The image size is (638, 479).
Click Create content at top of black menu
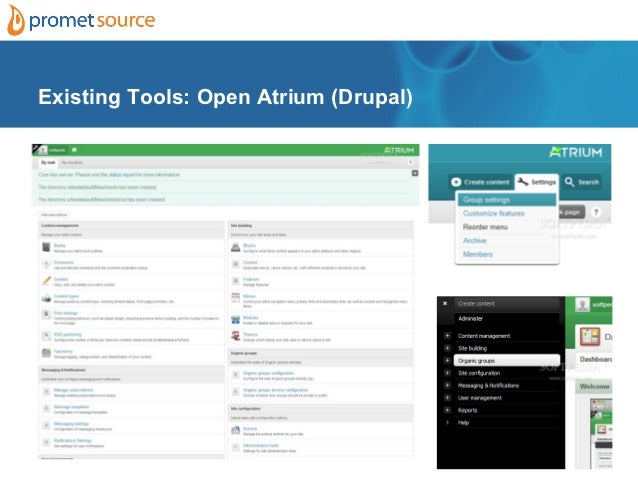pyautogui.click(x=506, y=304)
